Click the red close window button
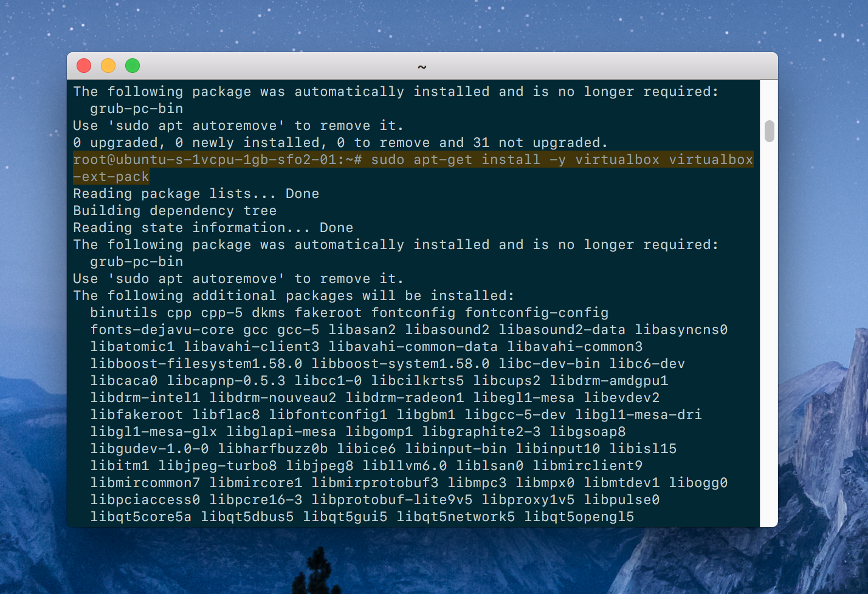 [x=84, y=66]
